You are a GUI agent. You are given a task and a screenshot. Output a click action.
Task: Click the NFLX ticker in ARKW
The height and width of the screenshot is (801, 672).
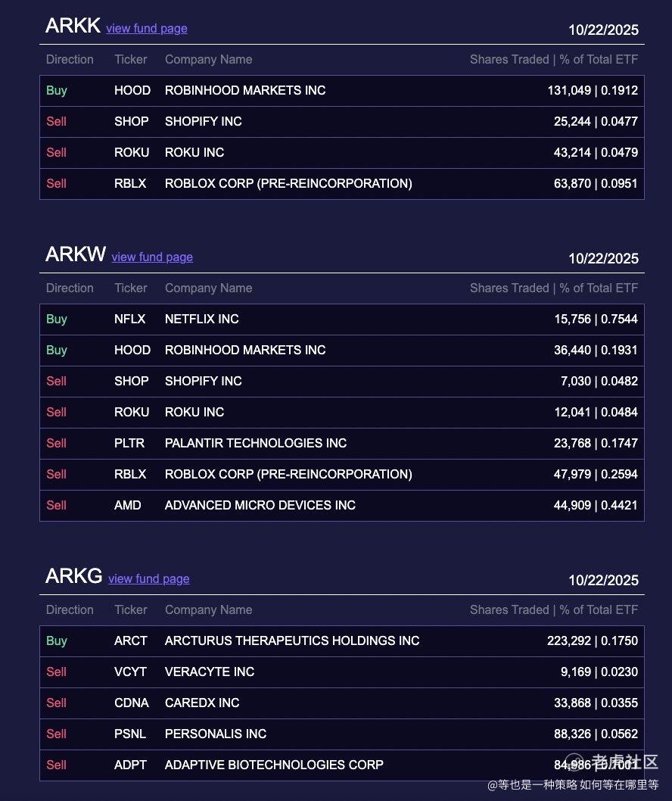[130, 319]
